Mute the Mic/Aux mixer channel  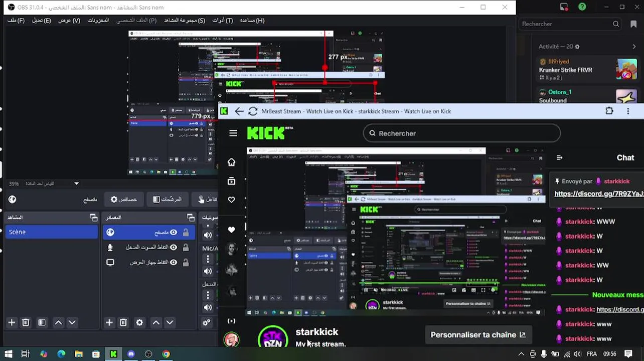tap(208, 271)
